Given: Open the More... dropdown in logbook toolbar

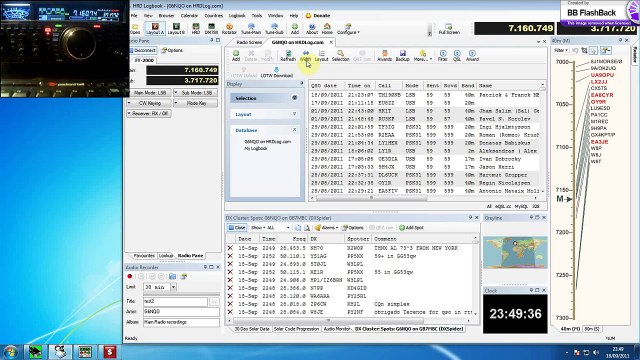Looking at the screenshot, I should [x=422, y=56].
